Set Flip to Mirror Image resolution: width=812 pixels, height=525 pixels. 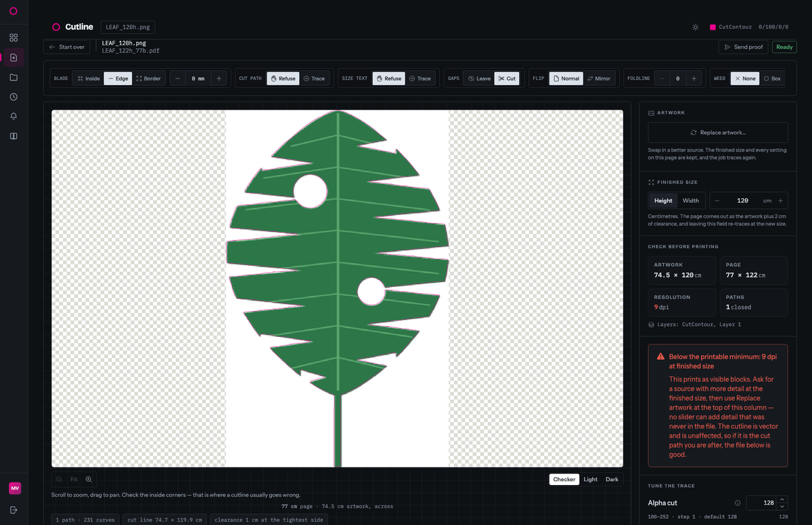599,78
